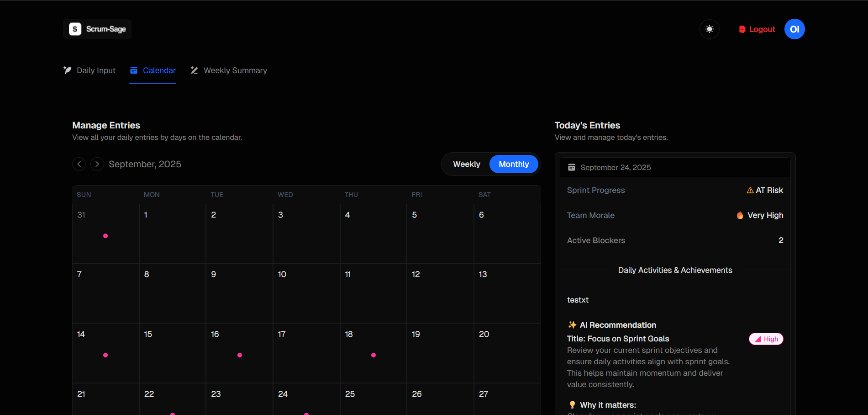Click the AI Recommendation sparkle icon

(572, 325)
